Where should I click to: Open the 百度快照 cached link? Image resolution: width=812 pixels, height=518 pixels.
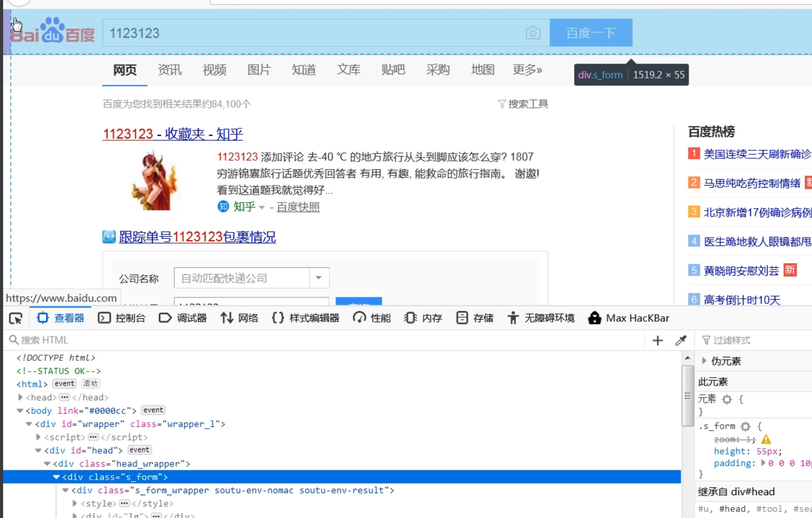[298, 207]
